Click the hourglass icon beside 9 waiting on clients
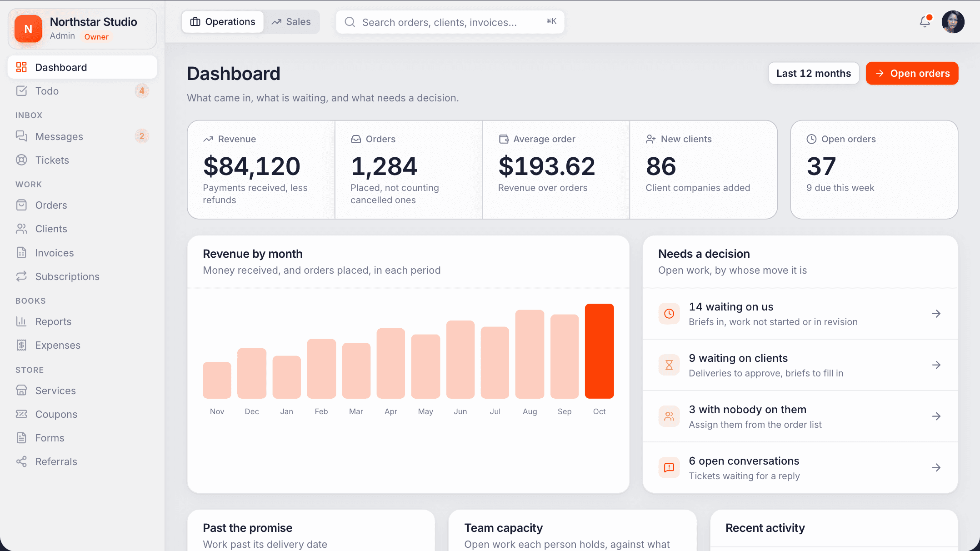 pyautogui.click(x=669, y=365)
